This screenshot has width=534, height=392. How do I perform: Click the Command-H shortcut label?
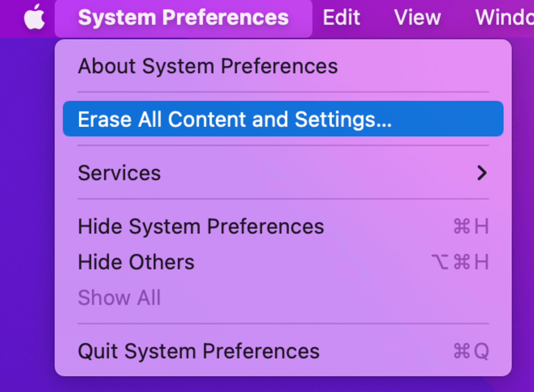click(x=471, y=226)
